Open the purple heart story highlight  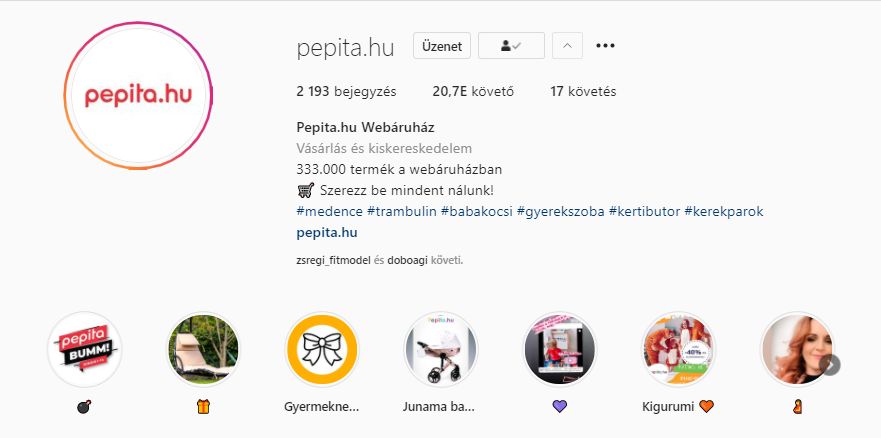(560, 349)
